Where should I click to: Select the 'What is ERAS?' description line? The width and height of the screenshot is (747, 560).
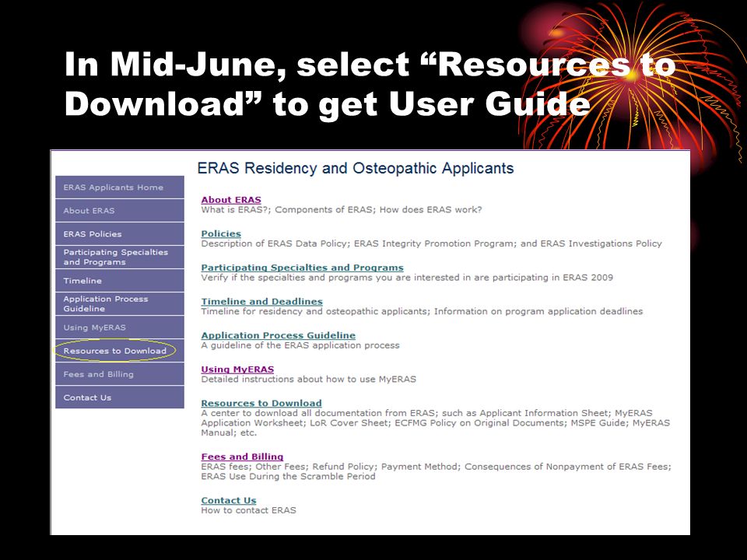coord(342,209)
